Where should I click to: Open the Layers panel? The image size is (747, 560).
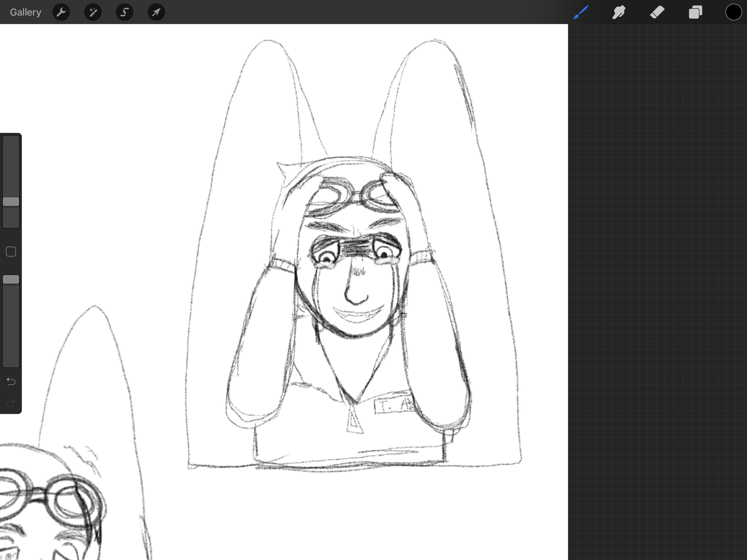695,12
